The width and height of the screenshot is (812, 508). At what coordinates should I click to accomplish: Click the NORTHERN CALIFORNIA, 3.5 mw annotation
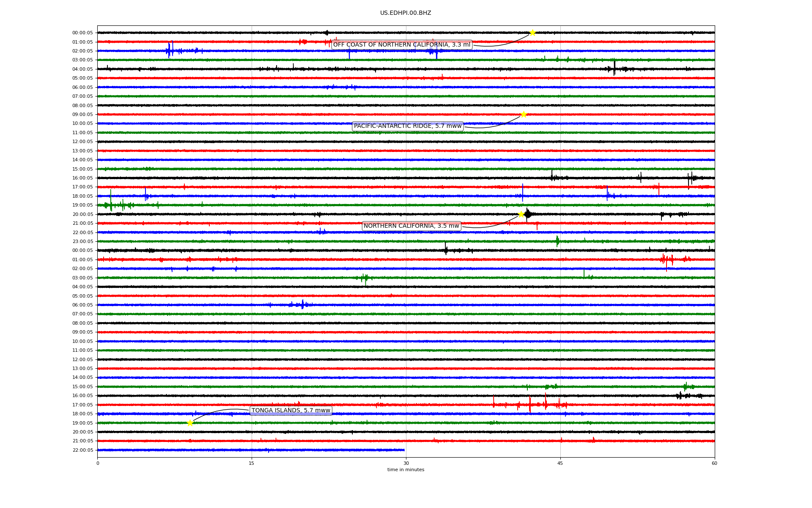click(x=411, y=226)
